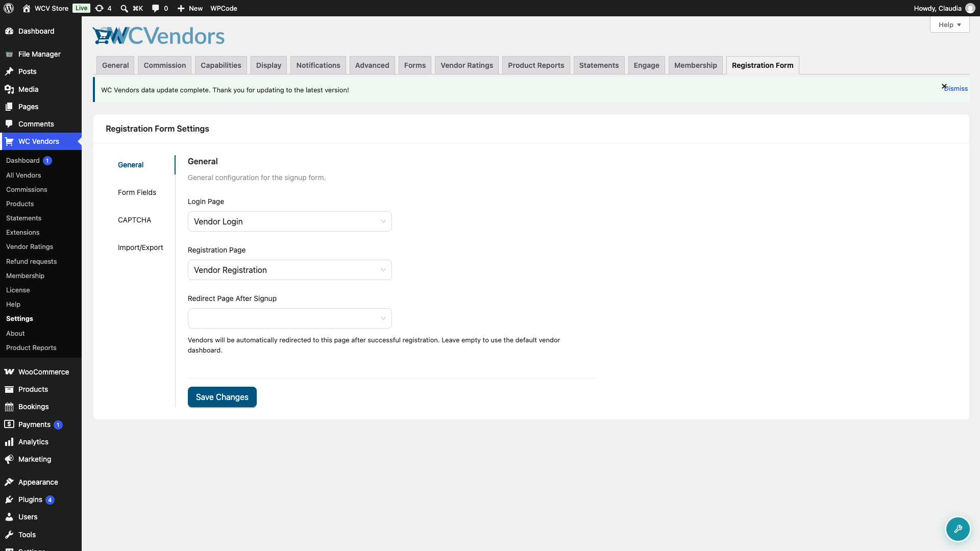Switch to the Forms tab
This screenshot has height=551, width=980.
(x=415, y=65)
